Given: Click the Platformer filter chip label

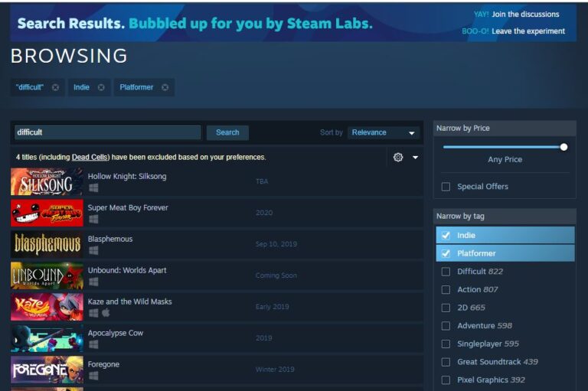Looking at the screenshot, I should [136, 87].
